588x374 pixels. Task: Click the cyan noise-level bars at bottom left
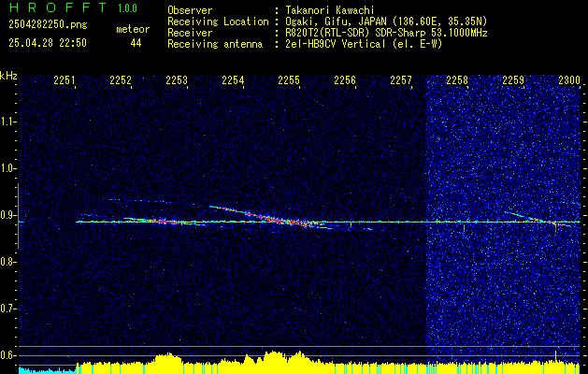point(47,370)
